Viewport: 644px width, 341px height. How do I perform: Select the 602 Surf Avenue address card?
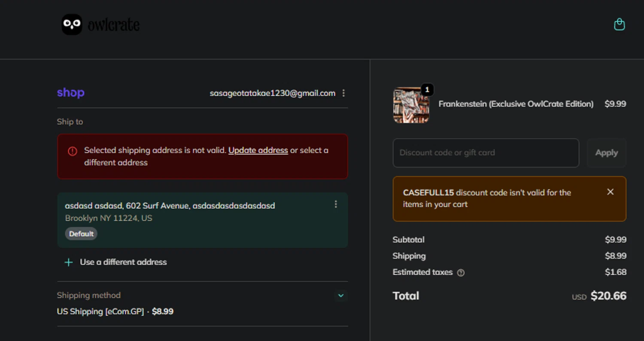(202, 220)
